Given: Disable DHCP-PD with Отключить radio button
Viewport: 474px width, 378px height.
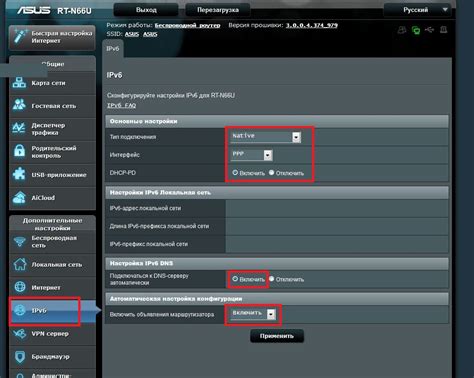Looking at the screenshot, I should click(272, 173).
